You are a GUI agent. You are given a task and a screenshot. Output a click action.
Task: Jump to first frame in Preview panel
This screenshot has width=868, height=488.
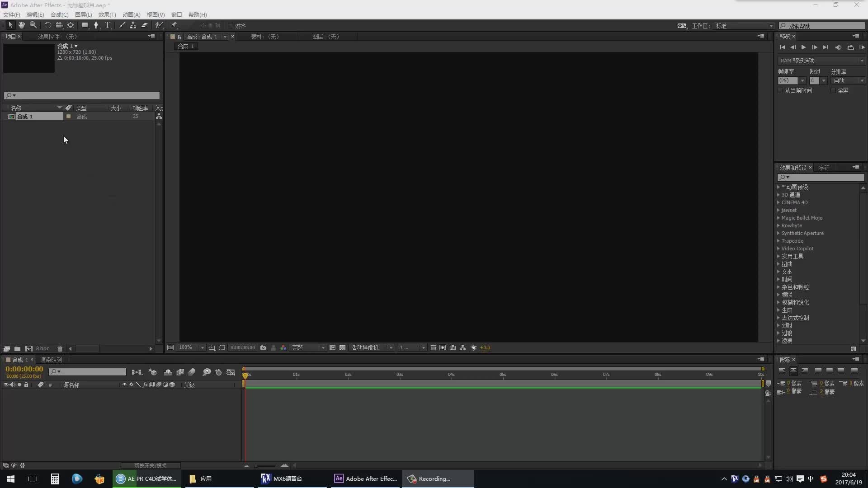782,47
